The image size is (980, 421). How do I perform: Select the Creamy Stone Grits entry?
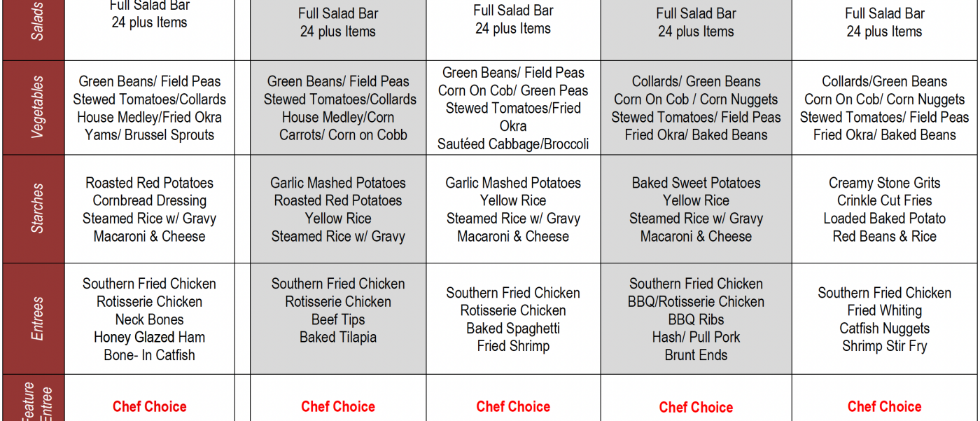tap(884, 183)
